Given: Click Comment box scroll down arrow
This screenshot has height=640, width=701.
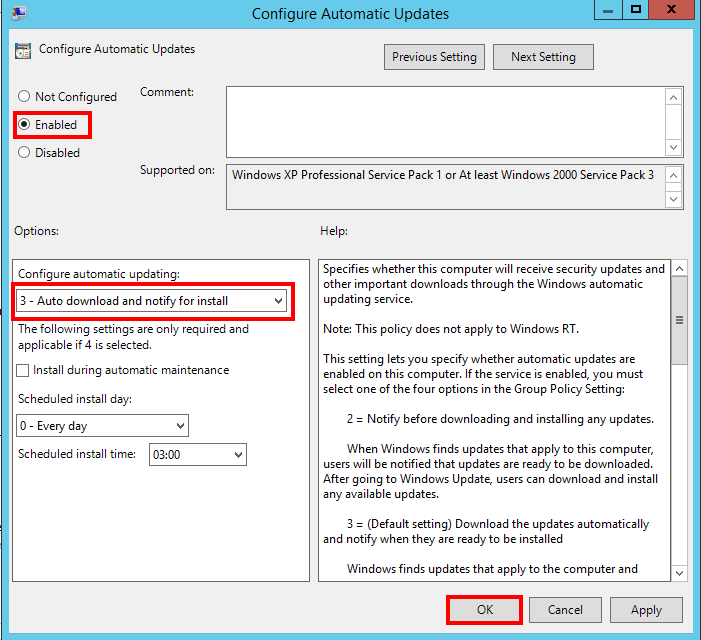Looking at the screenshot, I should pyautogui.click(x=674, y=147).
